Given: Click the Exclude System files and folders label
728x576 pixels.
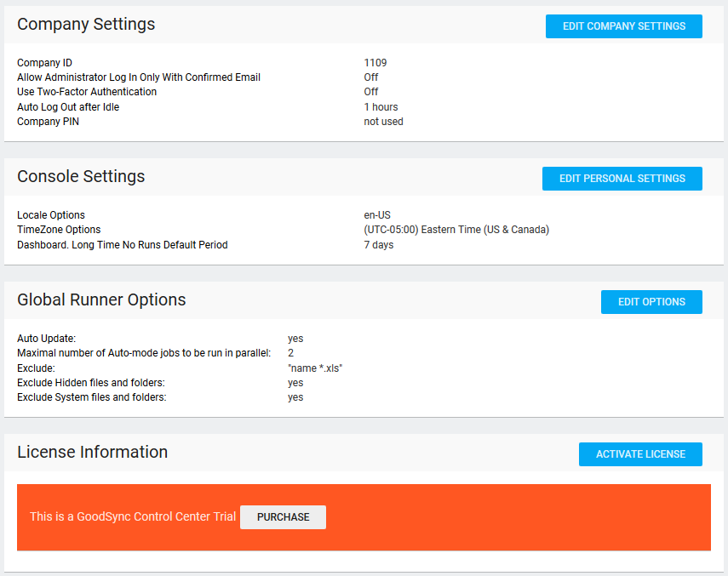Looking at the screenshot, I should (x=91, y=397).
